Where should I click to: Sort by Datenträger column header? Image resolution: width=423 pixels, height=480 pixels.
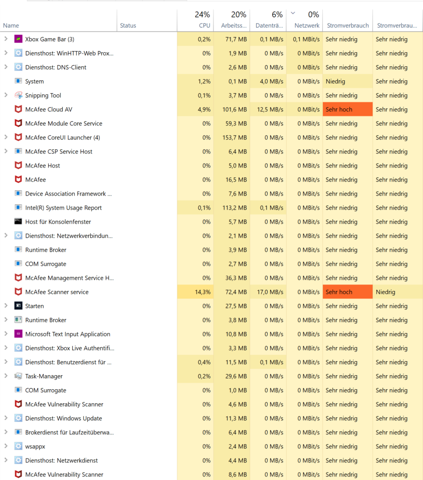[x=268, y=21]
